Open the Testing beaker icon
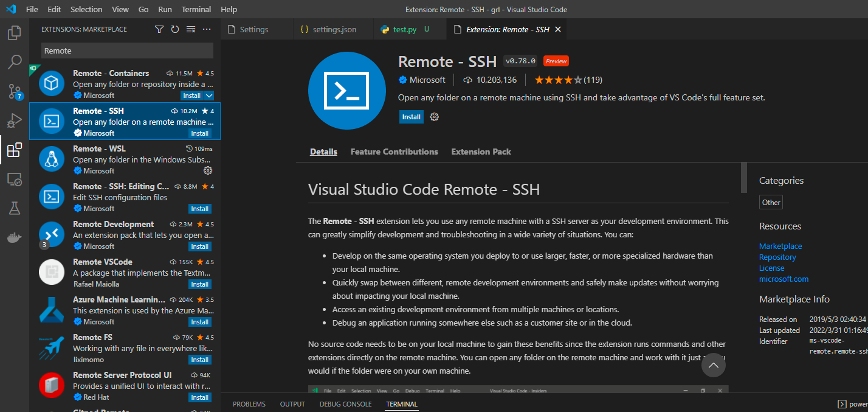Image resolution: width=868 pixels, height=412 pixels. click(14, 209)
